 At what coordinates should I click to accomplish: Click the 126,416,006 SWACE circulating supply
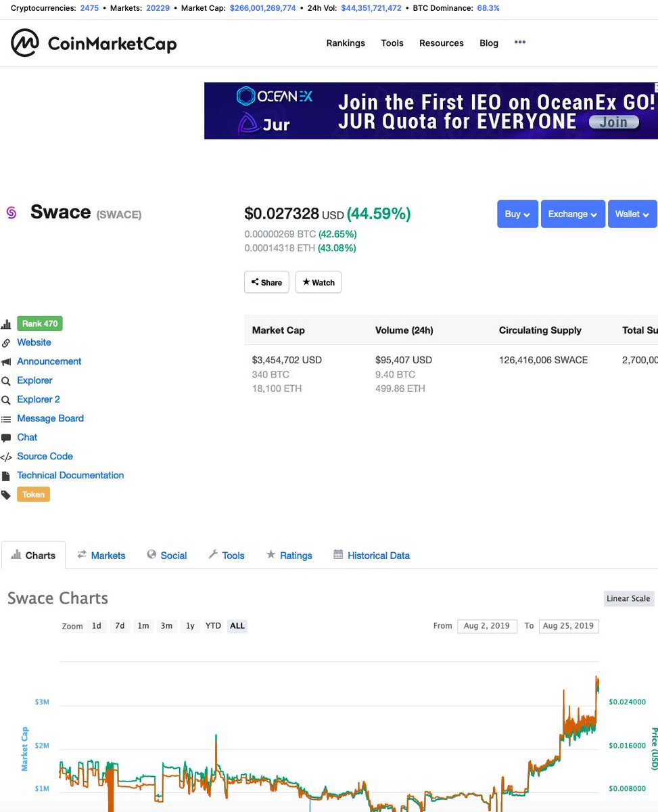click(544, 360)
